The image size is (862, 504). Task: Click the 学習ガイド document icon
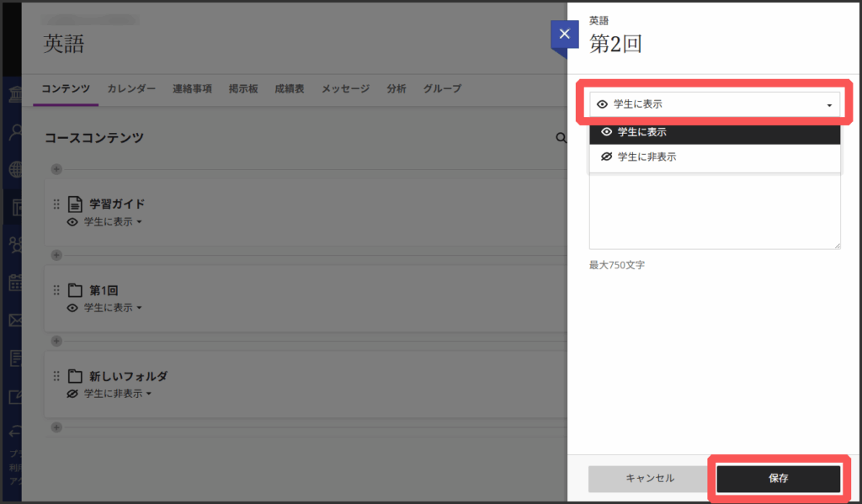click(x=75, y=204)
